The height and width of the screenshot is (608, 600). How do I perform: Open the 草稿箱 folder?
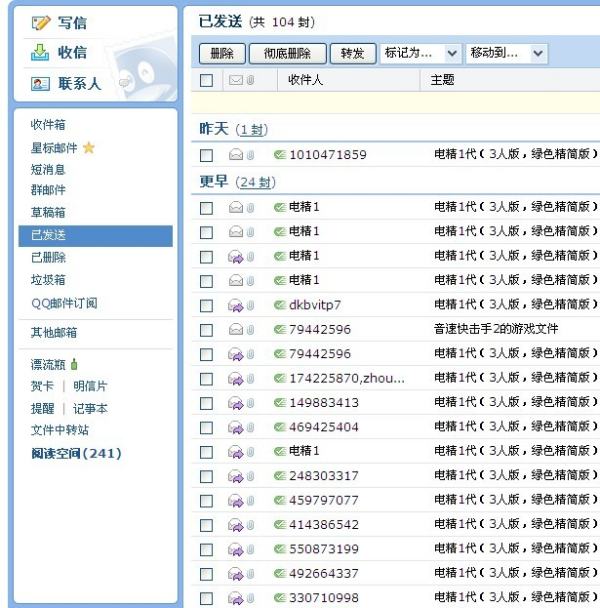[x=48, y=213]
